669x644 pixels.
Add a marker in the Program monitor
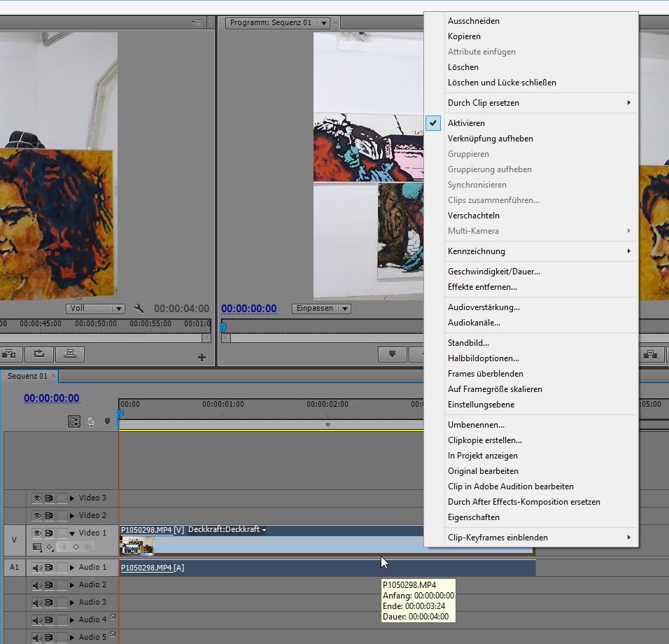tap(392, 354)
